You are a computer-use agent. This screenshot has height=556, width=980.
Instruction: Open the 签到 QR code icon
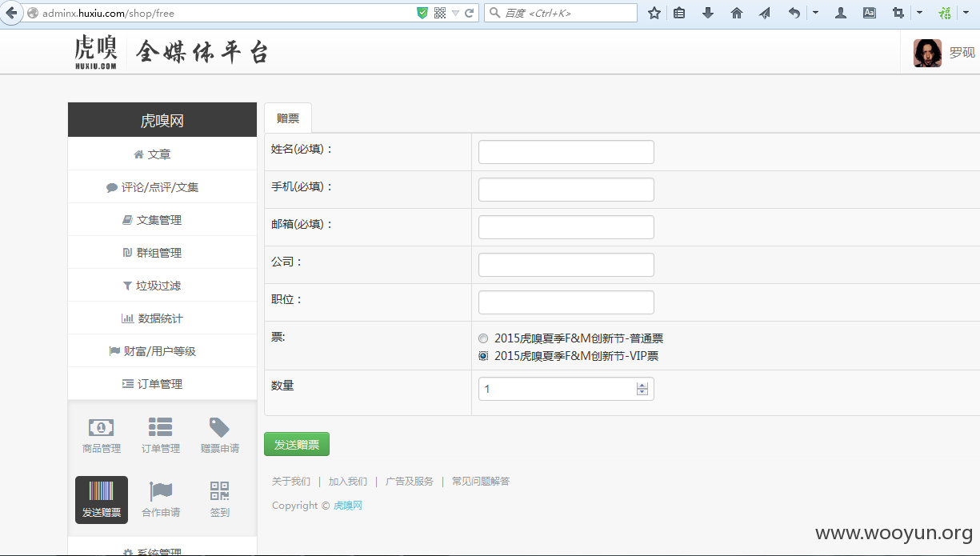pyautogui.click(x=220, y=500)
